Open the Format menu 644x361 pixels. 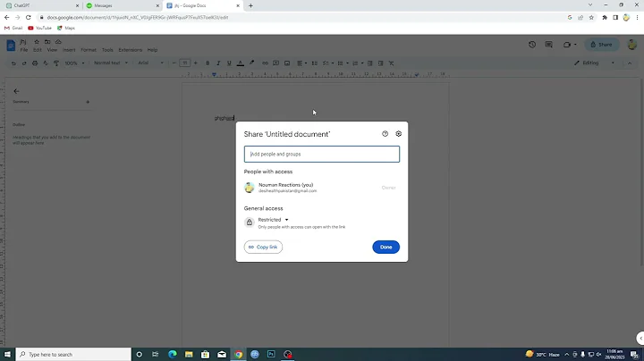pyautogui.click(x=89, y=50)
